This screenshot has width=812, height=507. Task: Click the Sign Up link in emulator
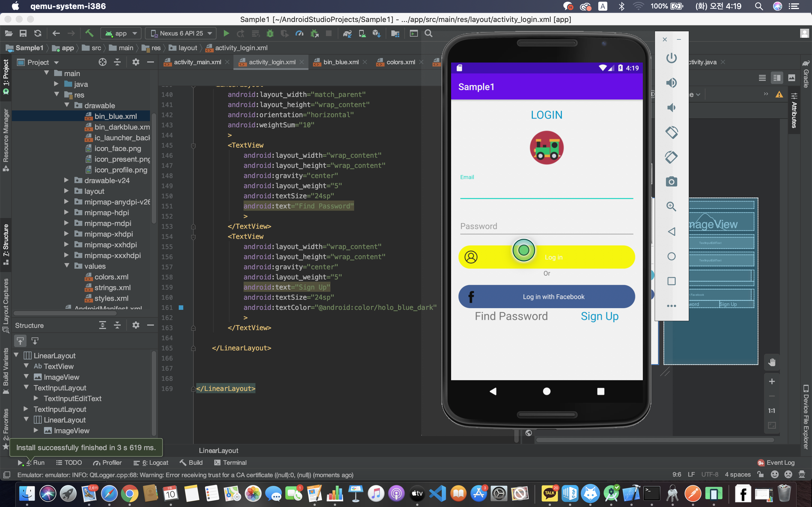(599, 316)
